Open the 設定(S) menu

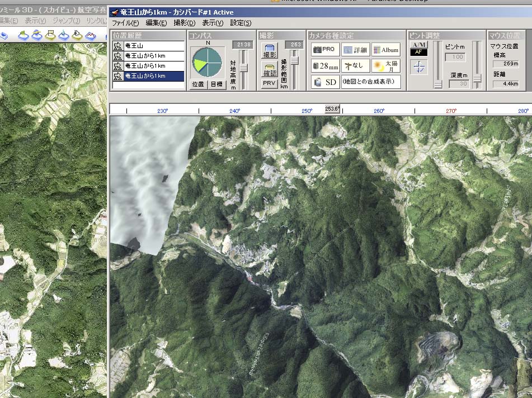tap(241, 23)
